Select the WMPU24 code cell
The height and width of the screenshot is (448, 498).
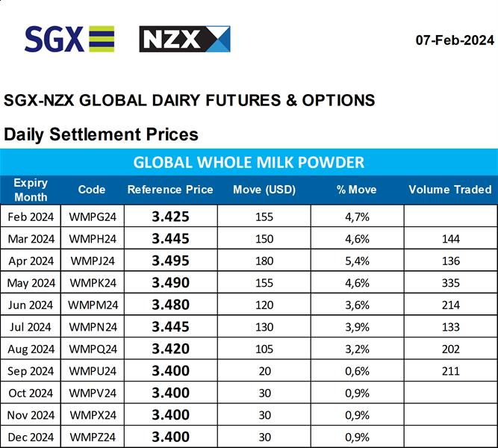point(92,371)
